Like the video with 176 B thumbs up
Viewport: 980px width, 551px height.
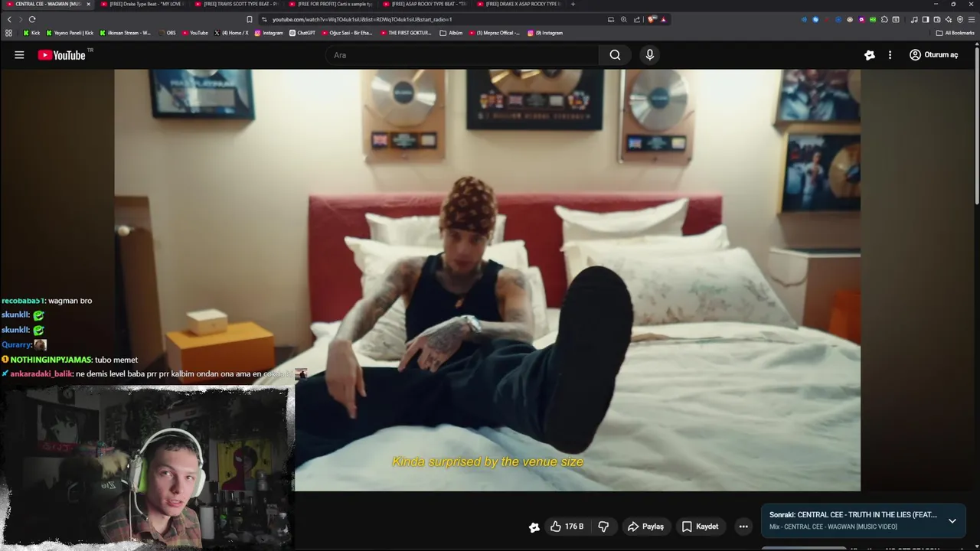(567, 527)
